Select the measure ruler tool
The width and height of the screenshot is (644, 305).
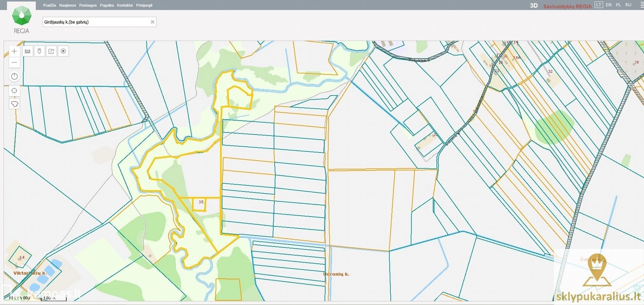point(27,52)
